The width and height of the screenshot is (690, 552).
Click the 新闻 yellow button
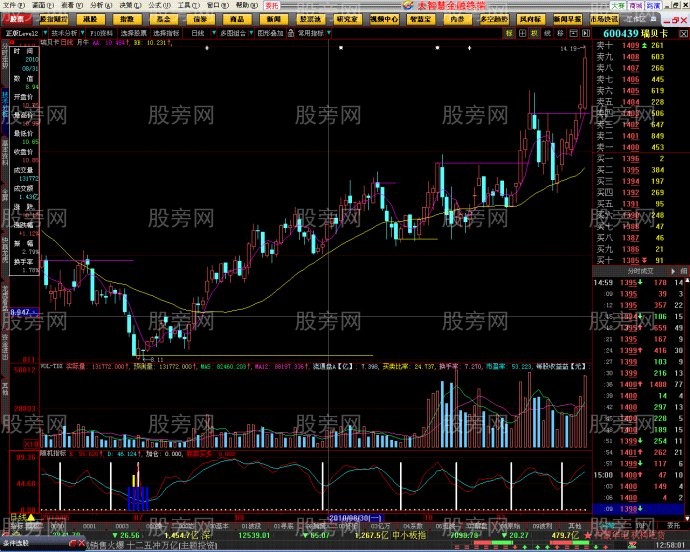pyautogui.click(x=274, y=19)
